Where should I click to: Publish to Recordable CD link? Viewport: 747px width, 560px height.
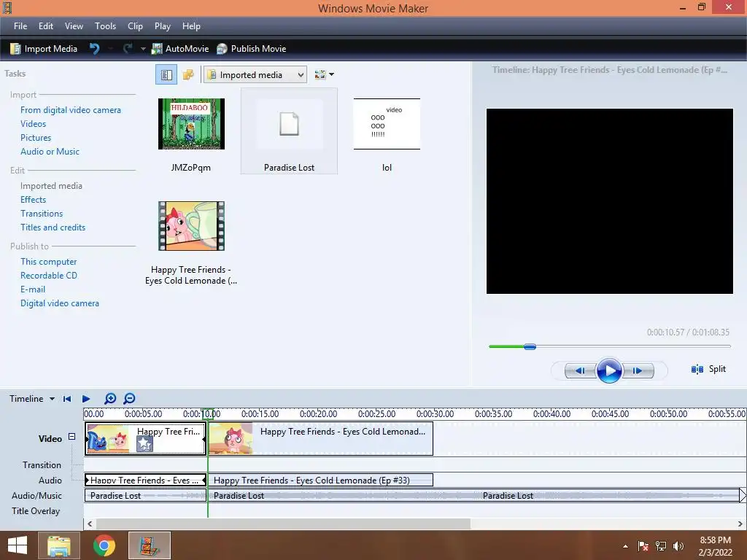[49, 275]
